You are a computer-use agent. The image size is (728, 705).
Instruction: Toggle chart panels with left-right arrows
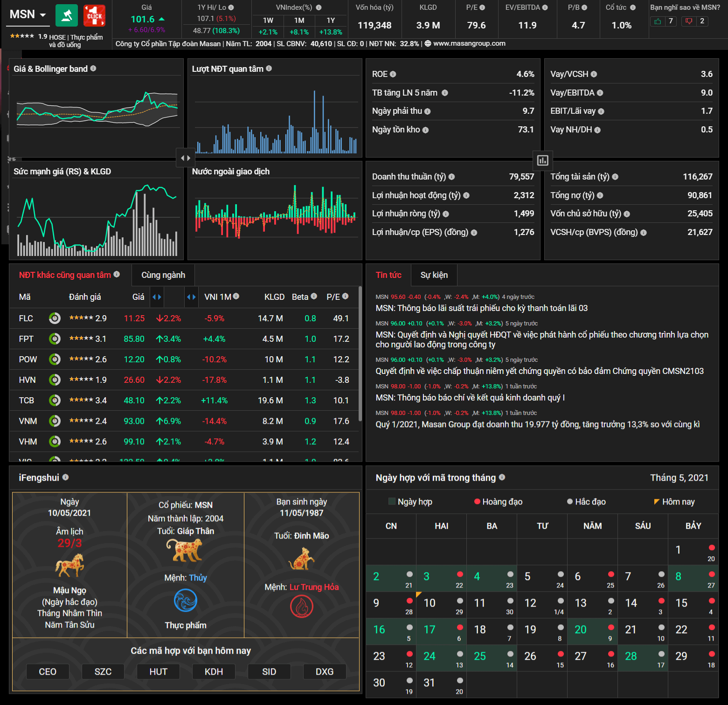(186, 158)
